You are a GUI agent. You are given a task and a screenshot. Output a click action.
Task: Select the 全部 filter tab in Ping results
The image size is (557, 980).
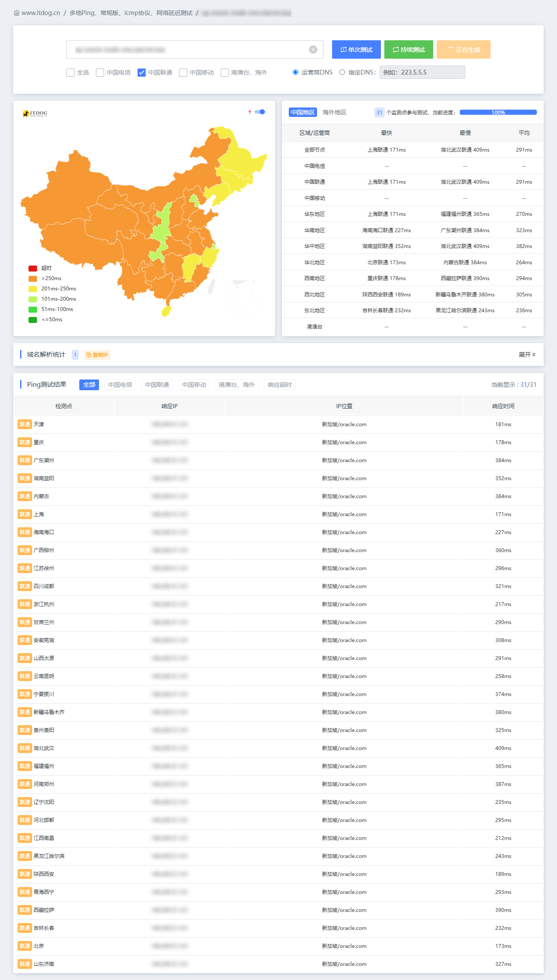[89, 385]
